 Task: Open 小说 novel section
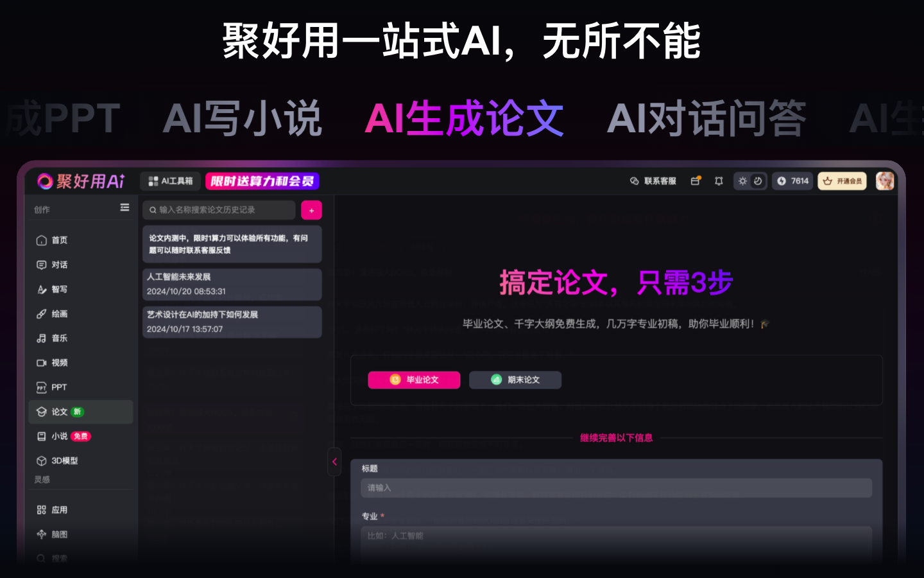click(x=81, y=436)
